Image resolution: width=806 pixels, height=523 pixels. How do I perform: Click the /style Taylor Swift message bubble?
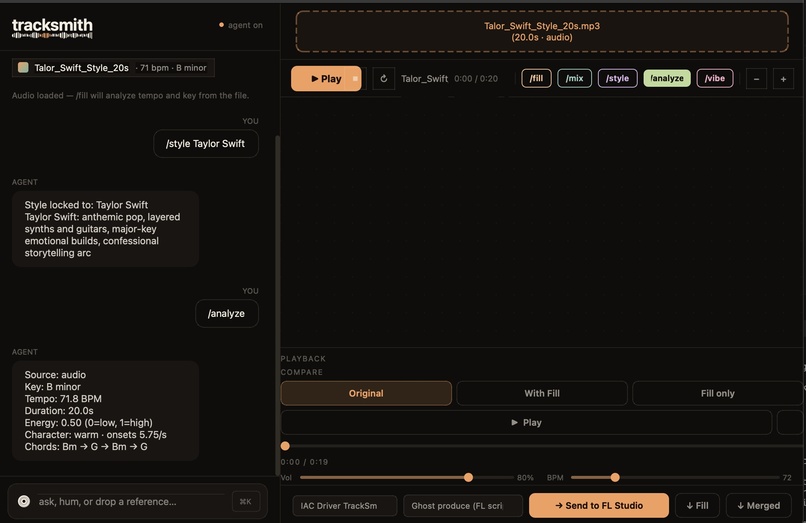(206, 143)
